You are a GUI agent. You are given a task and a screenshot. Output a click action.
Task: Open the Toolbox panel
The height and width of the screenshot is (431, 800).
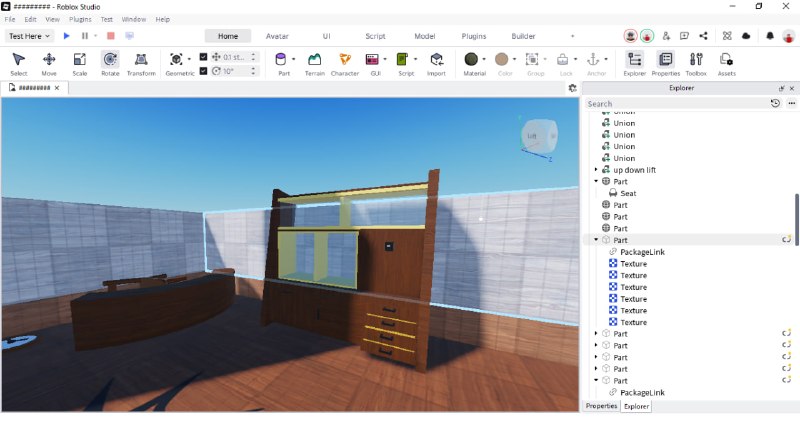696,64
